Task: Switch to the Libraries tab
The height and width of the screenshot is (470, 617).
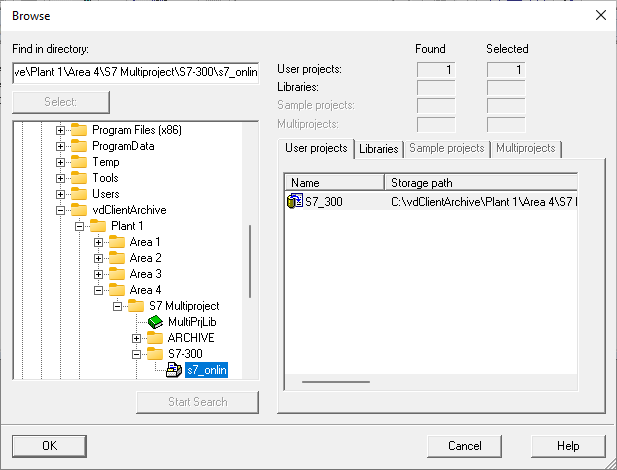Action: 378,149
